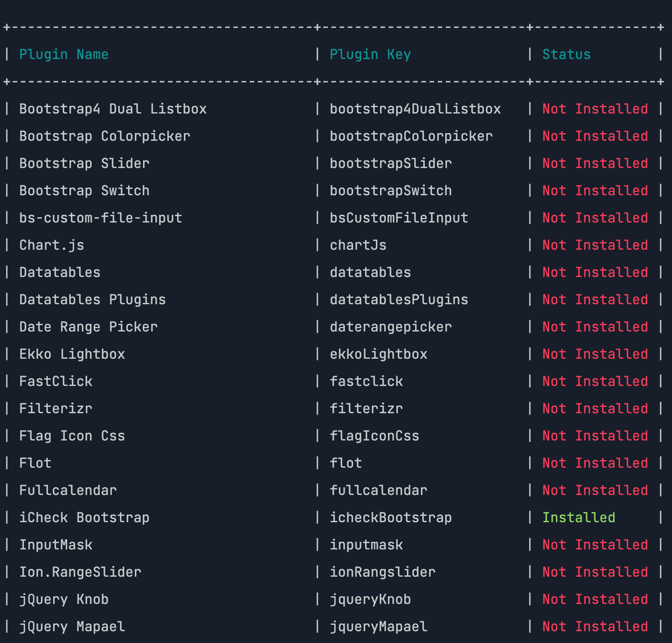Select 'Bootstrap4 Dual Listbox' plugin name
The height and width of the screenshot is (643, 672).
point(113,109)
